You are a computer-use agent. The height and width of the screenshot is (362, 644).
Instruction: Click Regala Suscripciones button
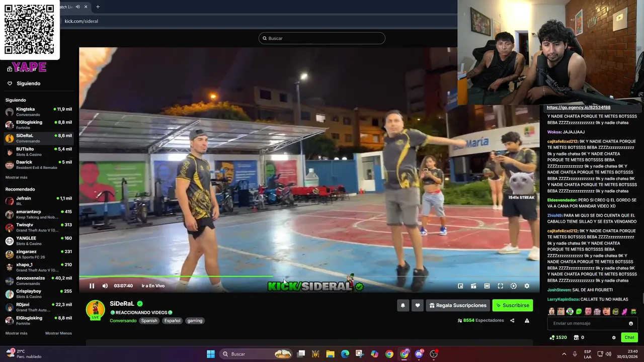tap(458, 305)
